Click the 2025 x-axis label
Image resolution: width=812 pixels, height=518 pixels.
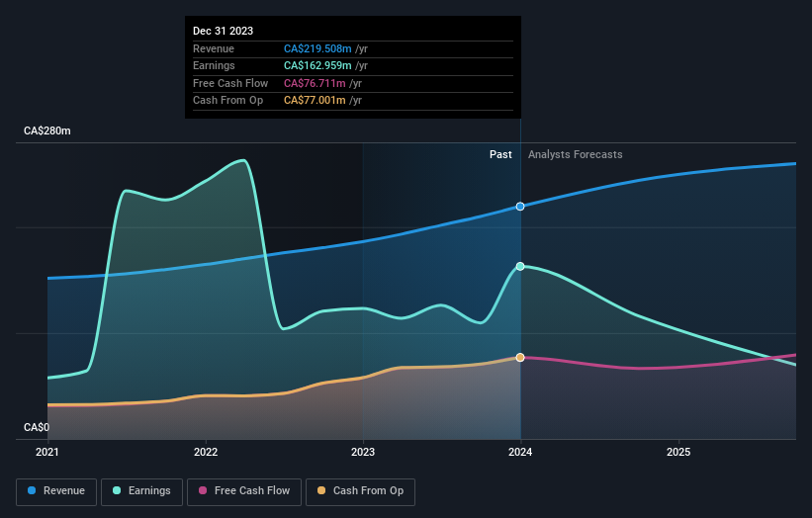[678, 452]
